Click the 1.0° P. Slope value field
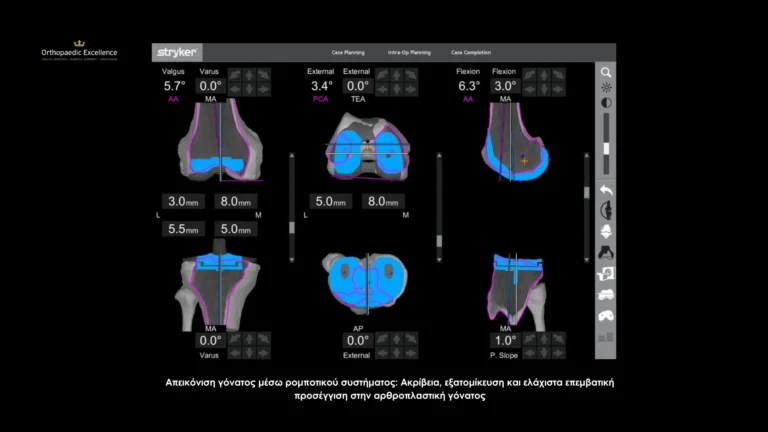This screenshot has height=432, width=768. 504,340
